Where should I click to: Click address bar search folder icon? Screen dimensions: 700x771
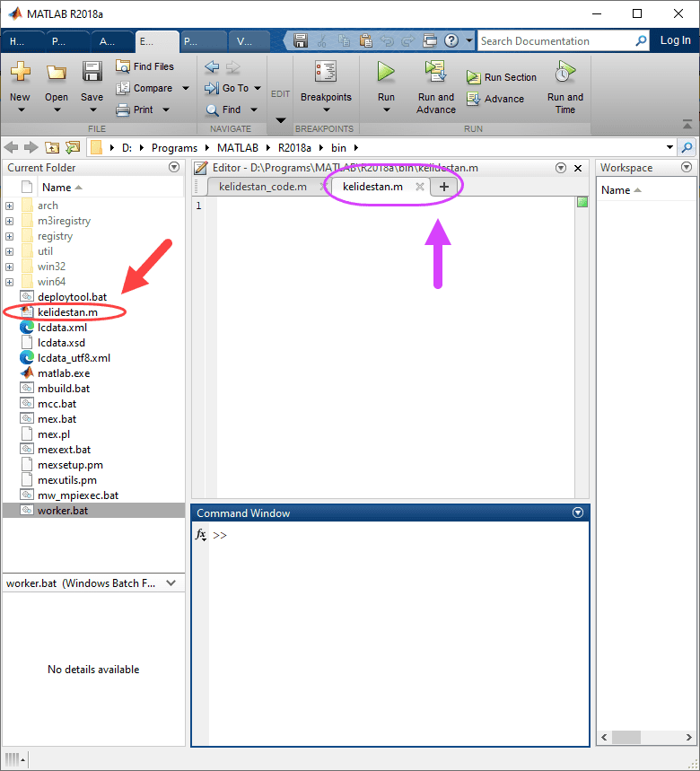(x=687, y=147)
